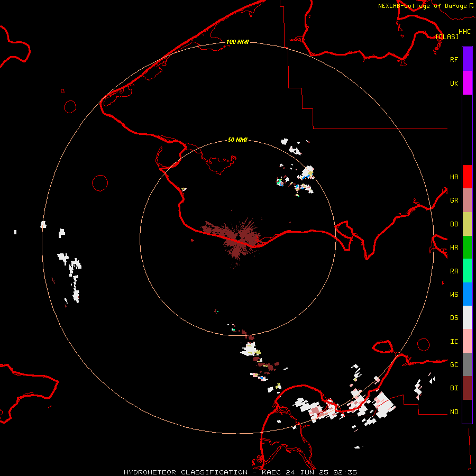Image resolution: width=476 pixels, height=476 pixels.
Task: Click the HR legend label
Action: tap(454, 248)
